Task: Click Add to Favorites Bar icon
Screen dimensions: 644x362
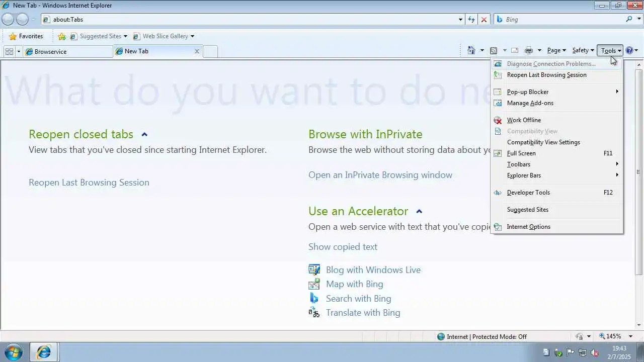Action: [x=62, y=36]
